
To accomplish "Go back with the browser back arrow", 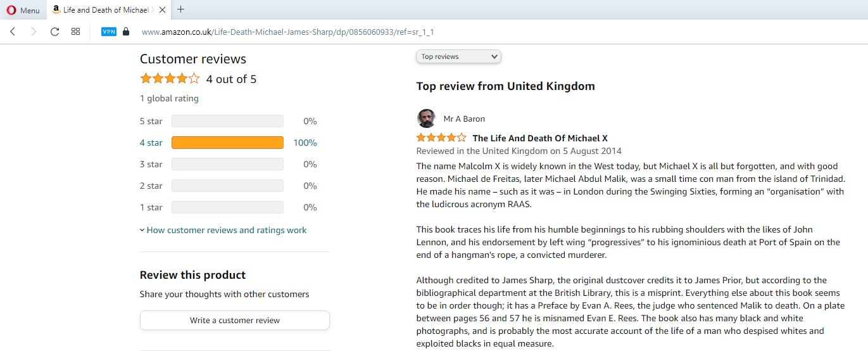I will pyautogui.click(x=13, y=32).
